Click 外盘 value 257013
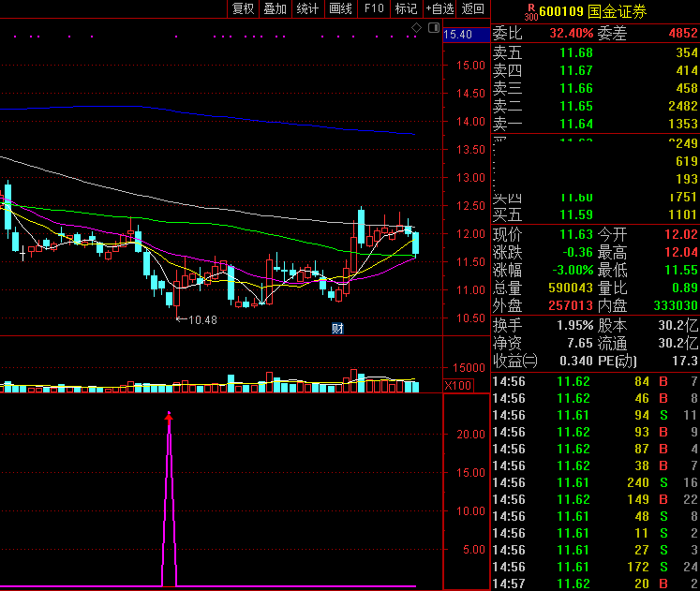 pyautogui.click(x=571, y=306)
